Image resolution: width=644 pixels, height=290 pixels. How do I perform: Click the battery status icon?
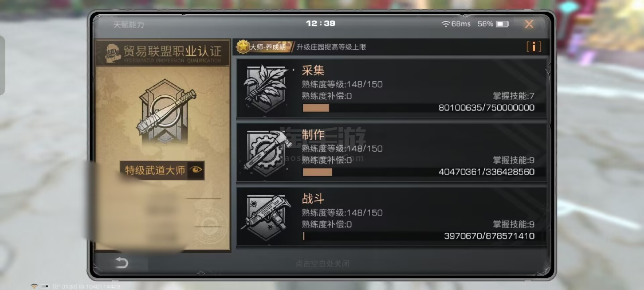click(x=502, y=24)
